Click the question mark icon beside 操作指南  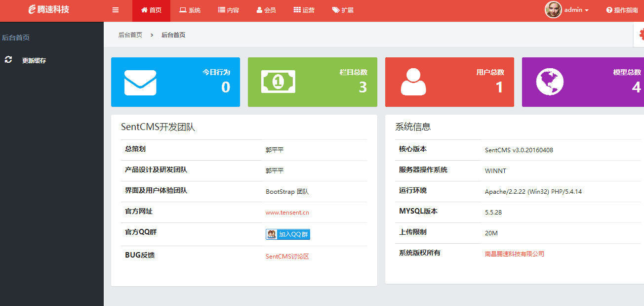pyautogui.click(x=609, y=10)
